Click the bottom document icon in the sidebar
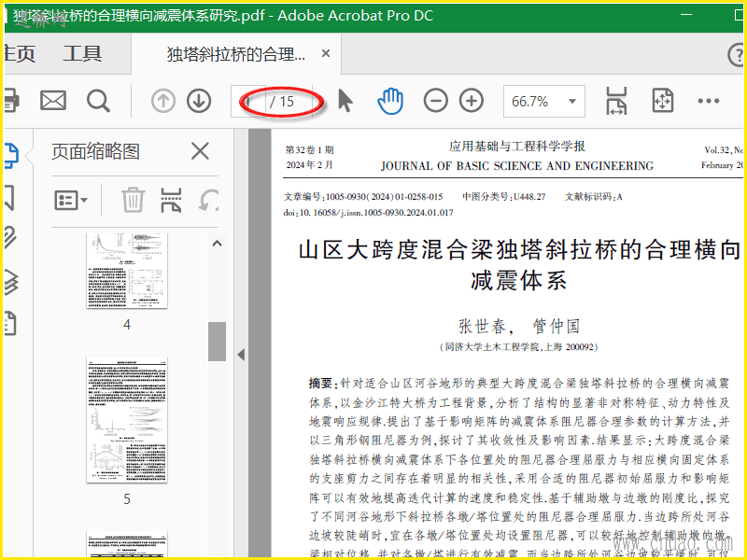747x560 pixels. tap(10, 324)
